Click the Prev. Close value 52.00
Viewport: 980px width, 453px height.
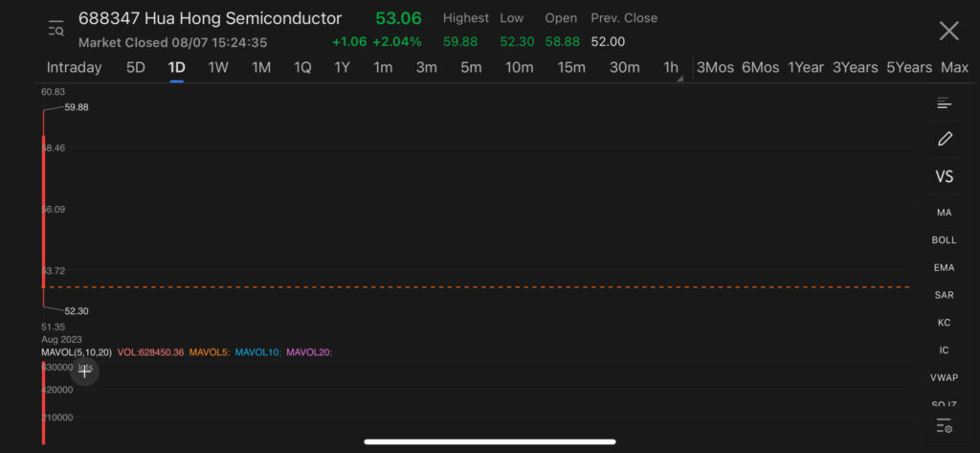point(608,42)
